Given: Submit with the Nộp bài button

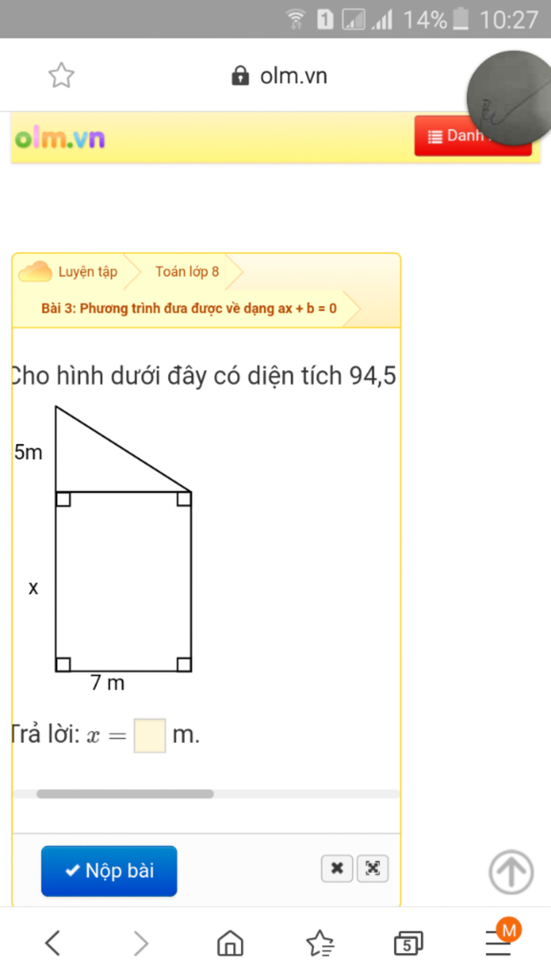Looking at the screenshot, I should pyautogui.click(x=109, y=871).
